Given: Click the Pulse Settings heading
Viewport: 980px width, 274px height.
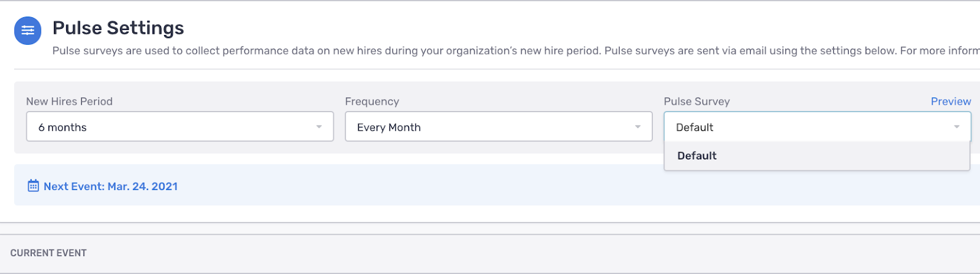Looking at the screenshot, I should 118,28.
